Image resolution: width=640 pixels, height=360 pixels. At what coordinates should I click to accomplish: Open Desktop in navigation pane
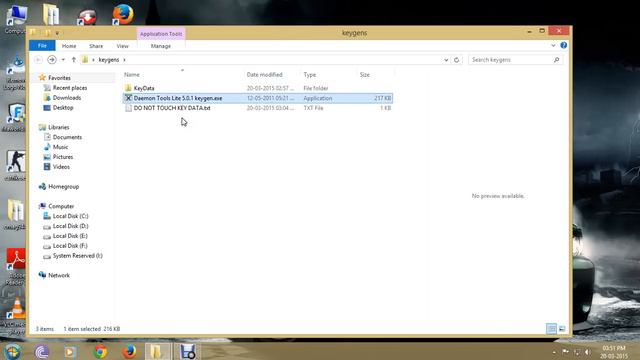coord(63,108)
